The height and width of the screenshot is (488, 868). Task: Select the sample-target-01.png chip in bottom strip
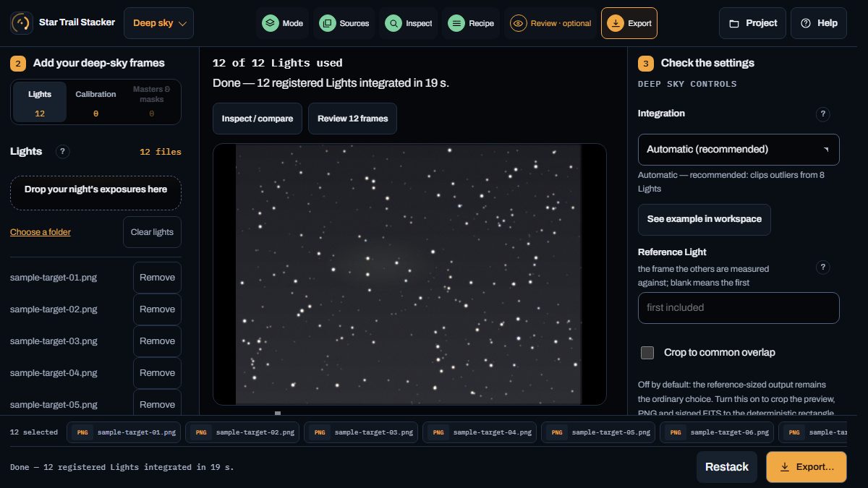pos(124,432)
